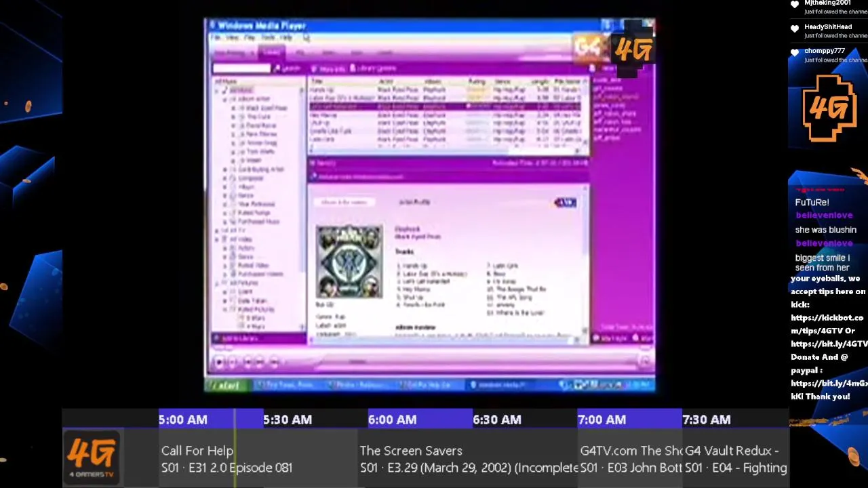The height and width of the screenshot is (488, 868).
Task: Collapse the All Pictures tree node
Action: pos(217,283)
